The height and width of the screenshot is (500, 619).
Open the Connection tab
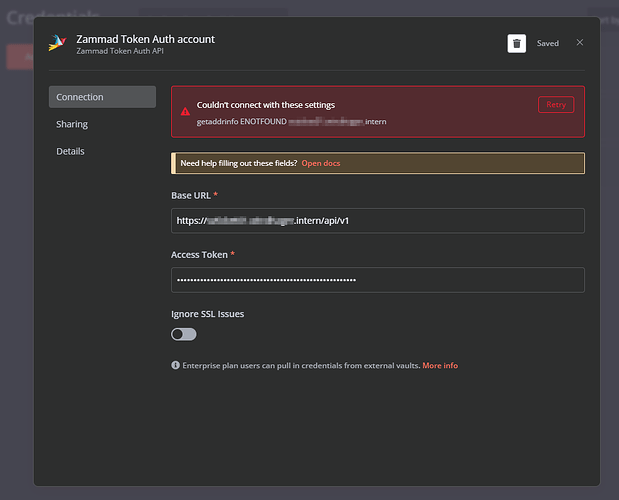click(x=102, y=97)
